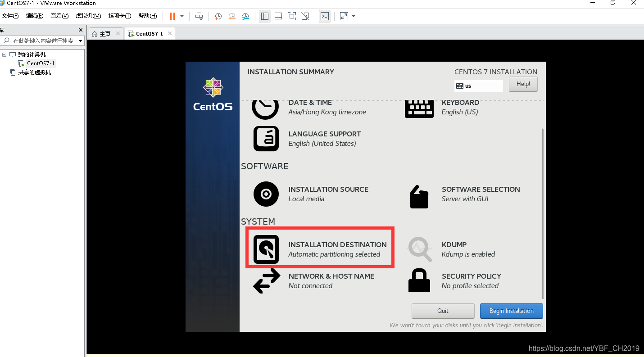Click the CENTOS 7 INSTALLATION title text
Viewport: 644px width, 357px height.
tap(496, 72)
